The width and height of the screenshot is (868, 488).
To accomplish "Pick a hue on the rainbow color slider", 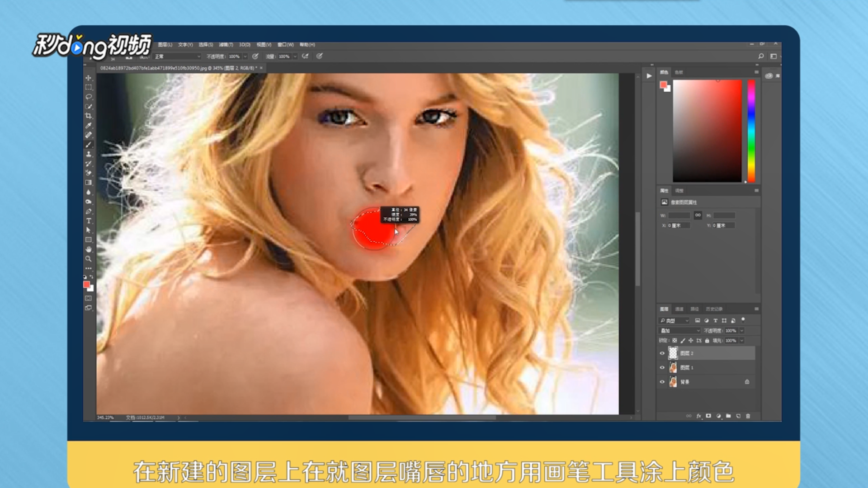I will coord(751,131).
